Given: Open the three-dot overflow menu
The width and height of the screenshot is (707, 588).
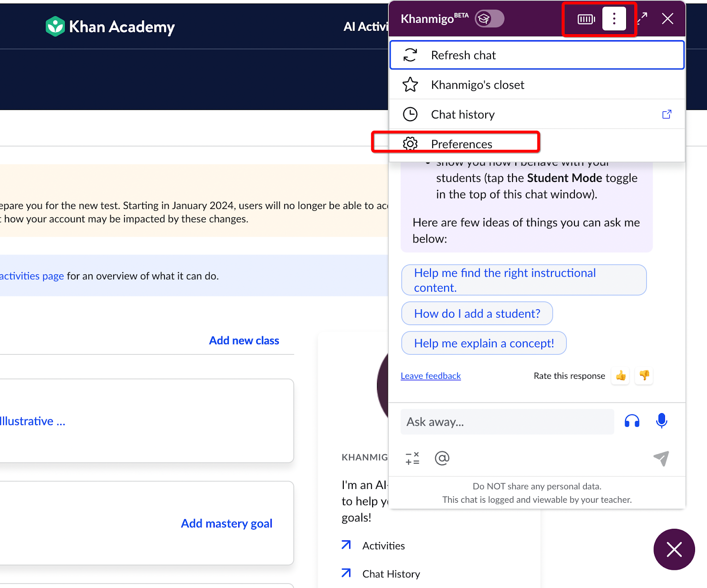Looking at the screenshot, I should click(614, 19).
